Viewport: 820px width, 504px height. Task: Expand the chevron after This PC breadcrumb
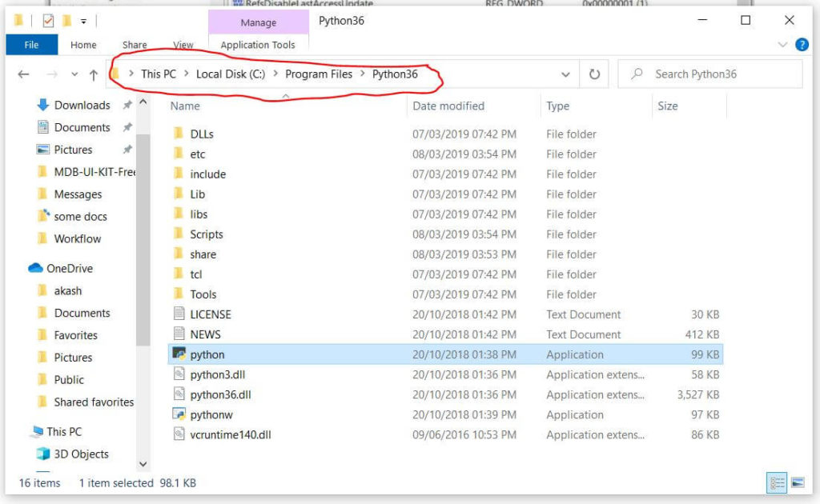point(186,74)
